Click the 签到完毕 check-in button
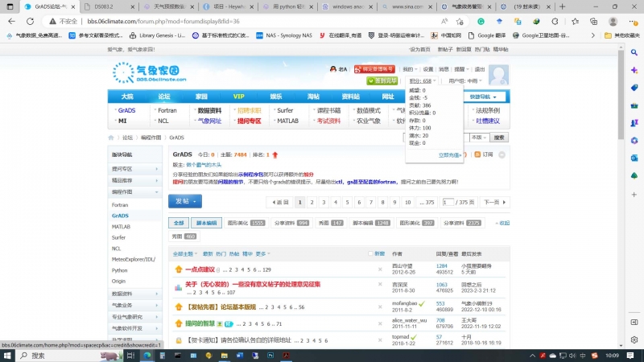The width and height of the screenshot is (644, 362). (382, 80)
